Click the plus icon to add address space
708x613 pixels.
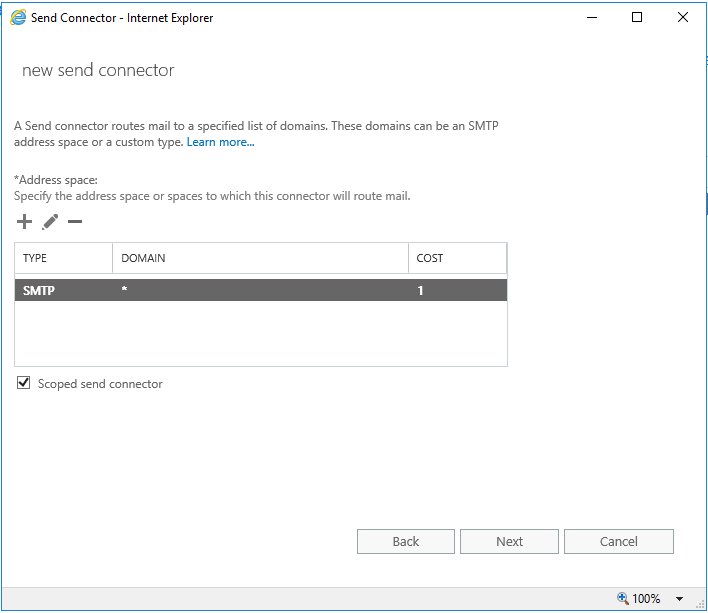click(x=25, y=222)
